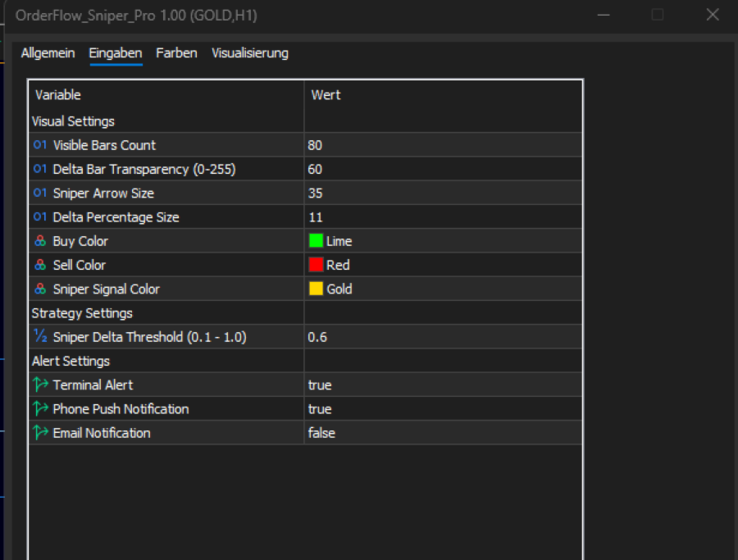Switch to the Farben tab

coord(176,53)
